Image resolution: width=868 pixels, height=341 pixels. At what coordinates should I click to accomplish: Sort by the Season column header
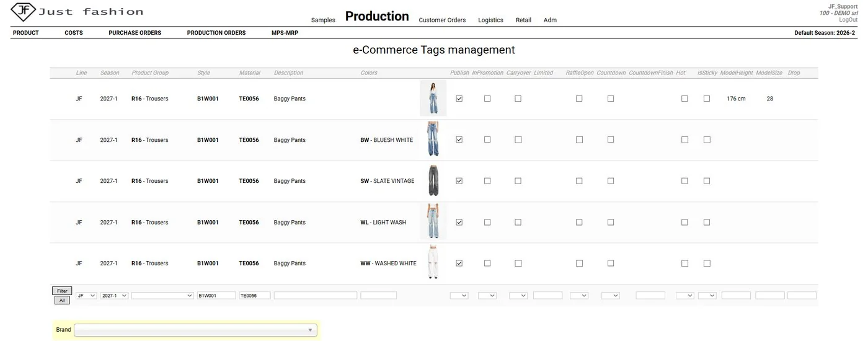click(110, 73)
